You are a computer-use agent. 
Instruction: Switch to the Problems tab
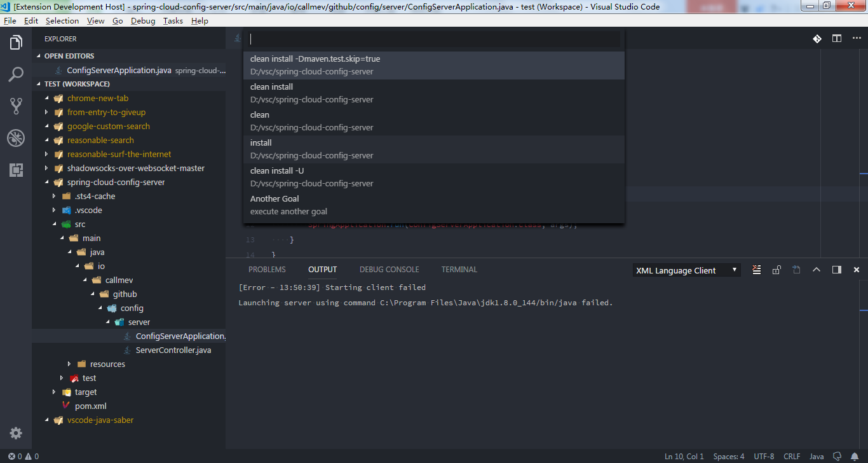(x=267, y=270)
